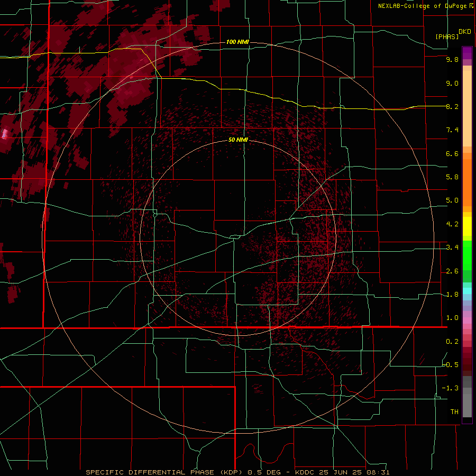The image size is (476, 476).
Task: Click the DKD product label
Action: 465,31
